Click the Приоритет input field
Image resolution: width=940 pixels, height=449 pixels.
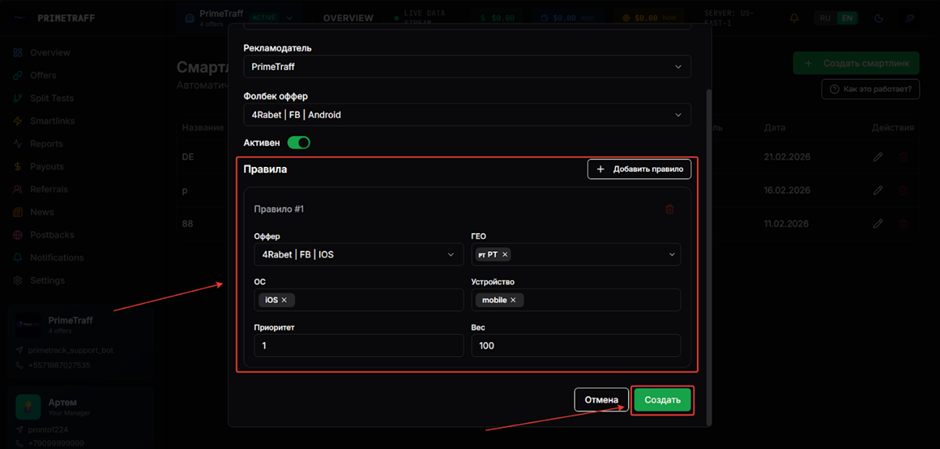tap(359, 346)
